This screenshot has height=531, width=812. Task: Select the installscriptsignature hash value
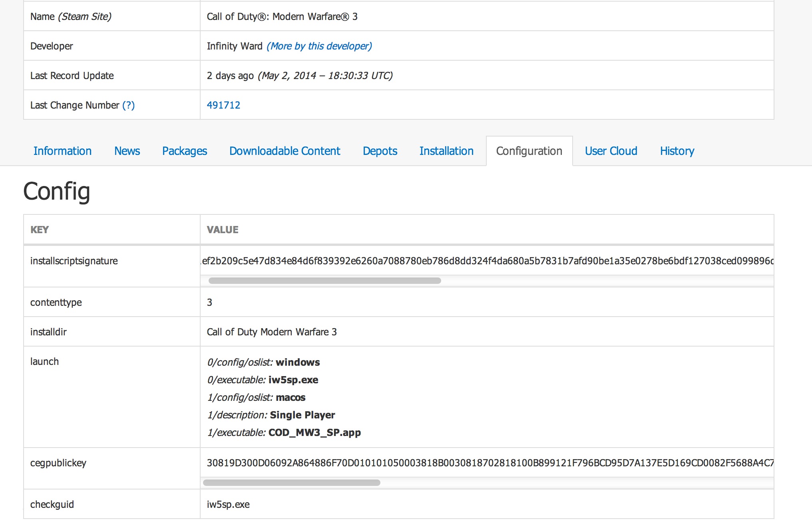tap(487, 261)
